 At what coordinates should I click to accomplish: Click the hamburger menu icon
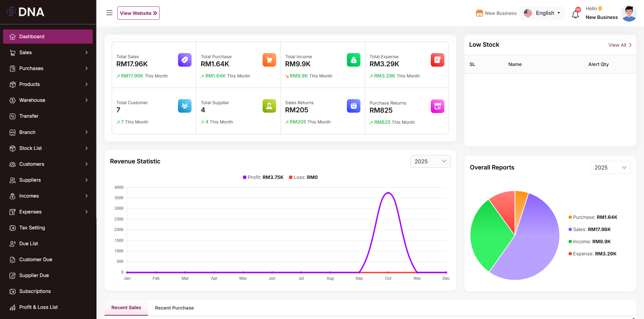pos(109,13)
